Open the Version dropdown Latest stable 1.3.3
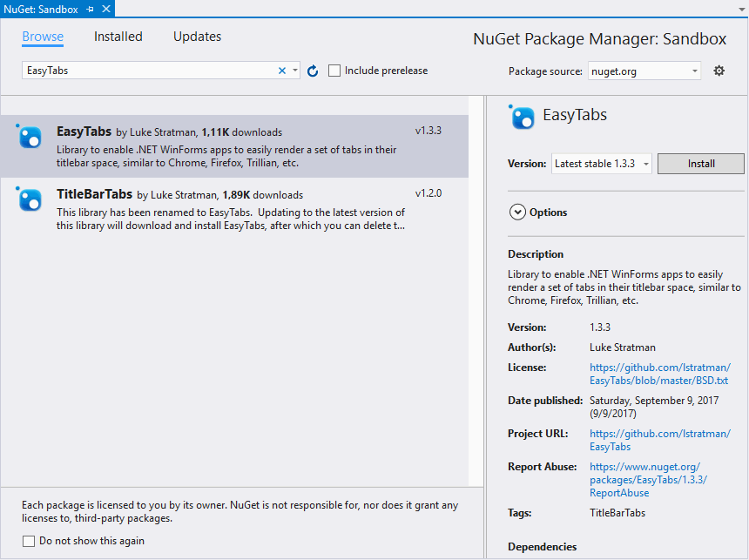The height and width of the screenshot is (560, 749). pyautogui.click(x=602, y=164)
